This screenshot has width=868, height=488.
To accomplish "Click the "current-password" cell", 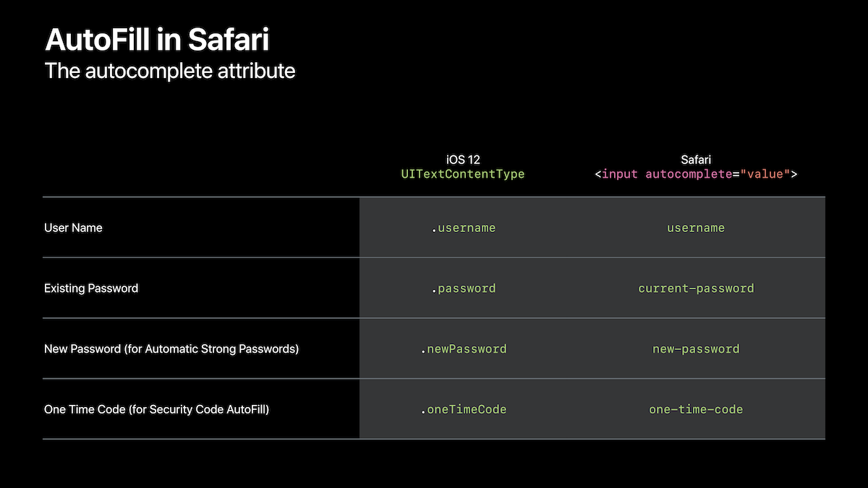I will [696, 288].
